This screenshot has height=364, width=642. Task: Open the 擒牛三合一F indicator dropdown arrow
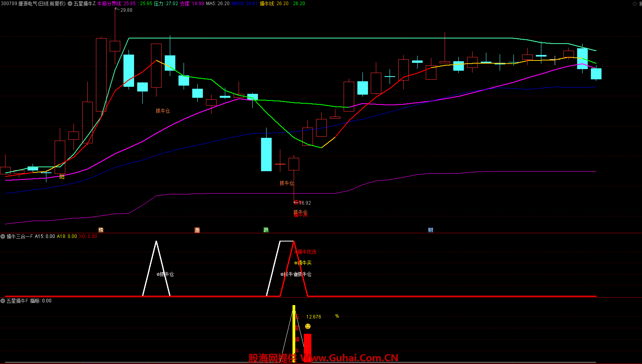click(3, 236)
